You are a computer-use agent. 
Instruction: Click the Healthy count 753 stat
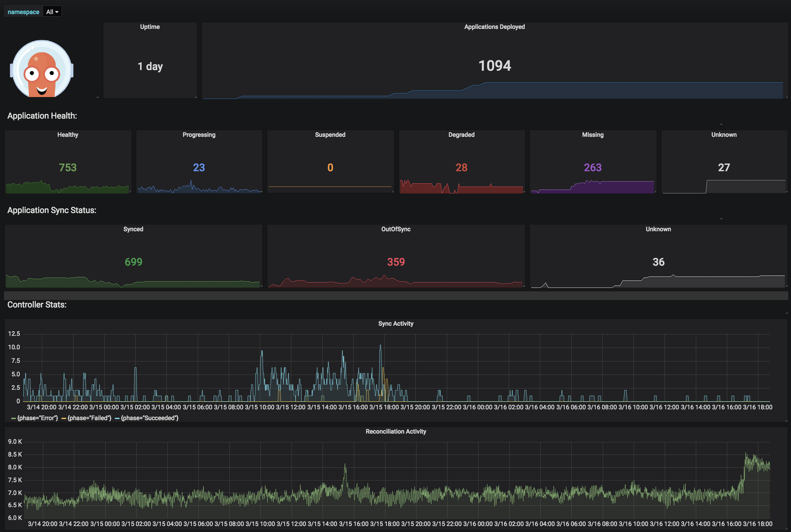tap(68, 168)
